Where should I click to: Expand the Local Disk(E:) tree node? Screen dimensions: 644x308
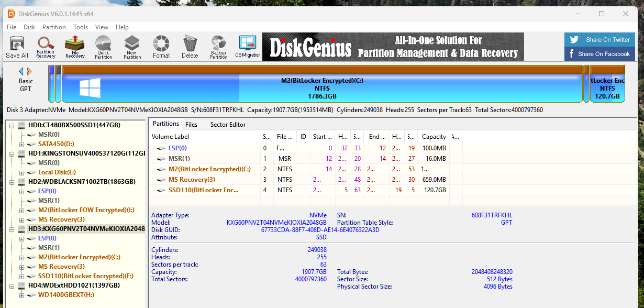(x=21, y=172)
